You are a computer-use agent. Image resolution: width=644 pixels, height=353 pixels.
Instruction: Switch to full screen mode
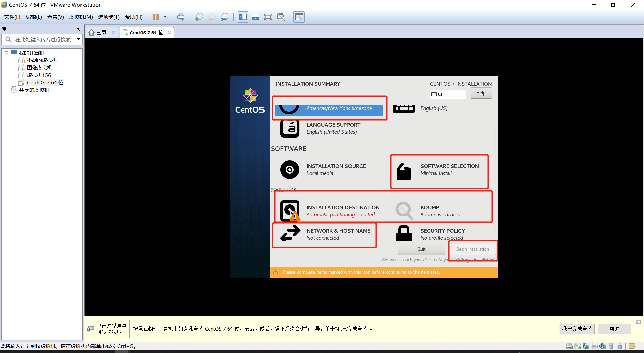[x=268, y=17]
